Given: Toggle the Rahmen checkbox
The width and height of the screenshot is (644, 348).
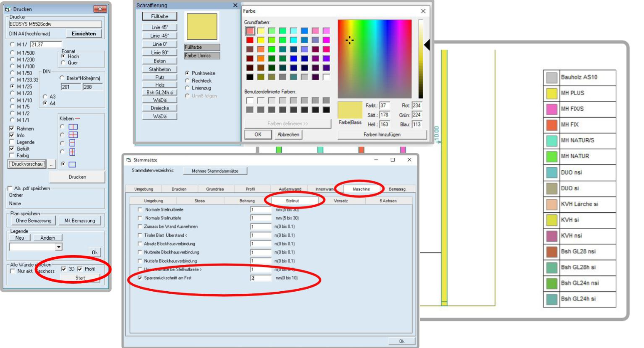Looking at the screenshot, I should [12, 129].
